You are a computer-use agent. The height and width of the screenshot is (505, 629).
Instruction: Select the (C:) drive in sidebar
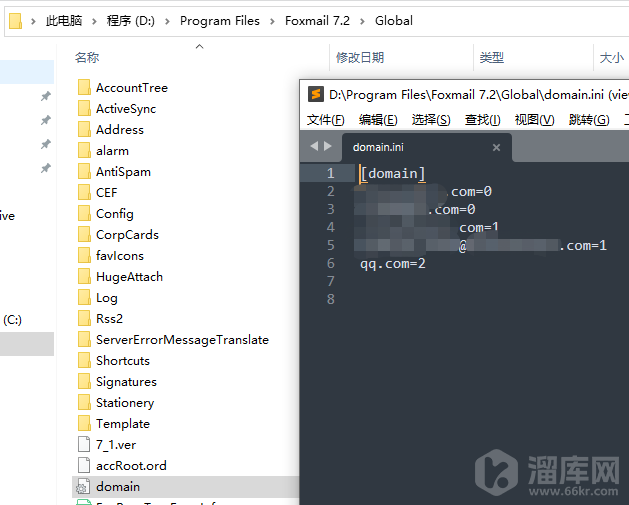(x=12, y=320)
